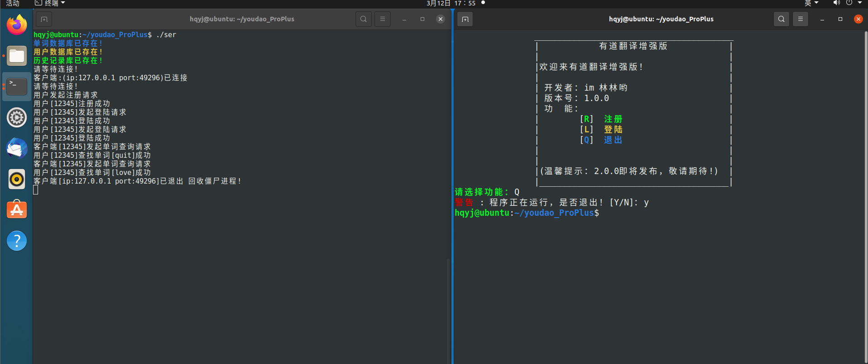The height and width of the screenshot is (364, 868).
Task: Click the ./ser command in left terminal
Action: pyautogui.click(x=166, y=34)
